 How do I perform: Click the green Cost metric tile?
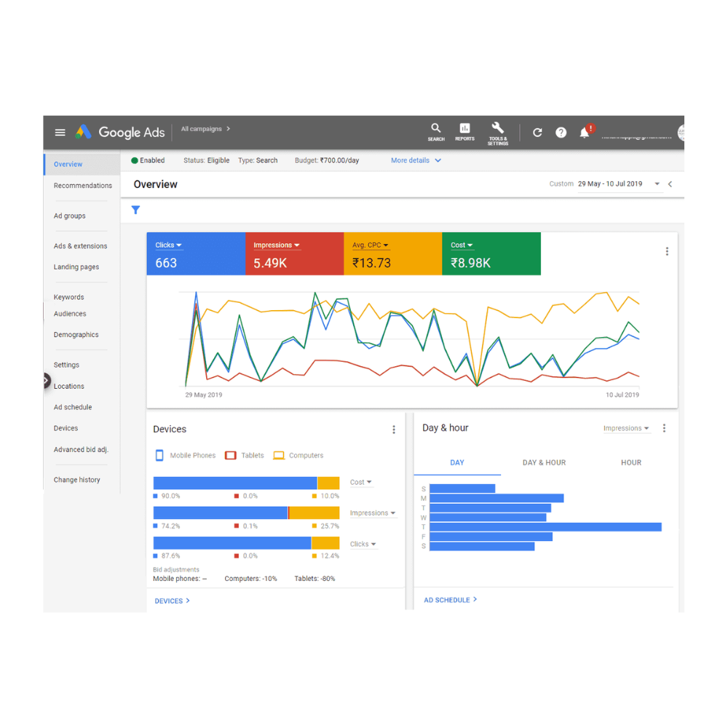pos(491,254)
